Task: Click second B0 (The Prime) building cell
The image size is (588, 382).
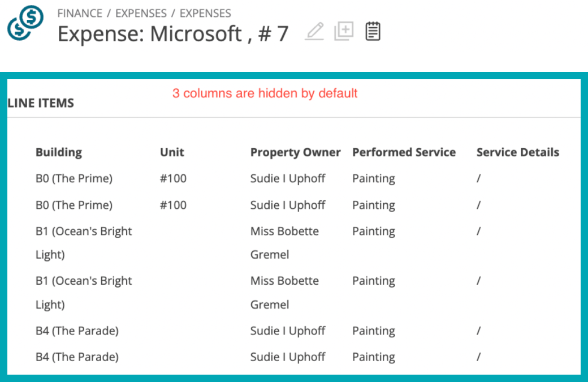Action: tap(74, 205)
